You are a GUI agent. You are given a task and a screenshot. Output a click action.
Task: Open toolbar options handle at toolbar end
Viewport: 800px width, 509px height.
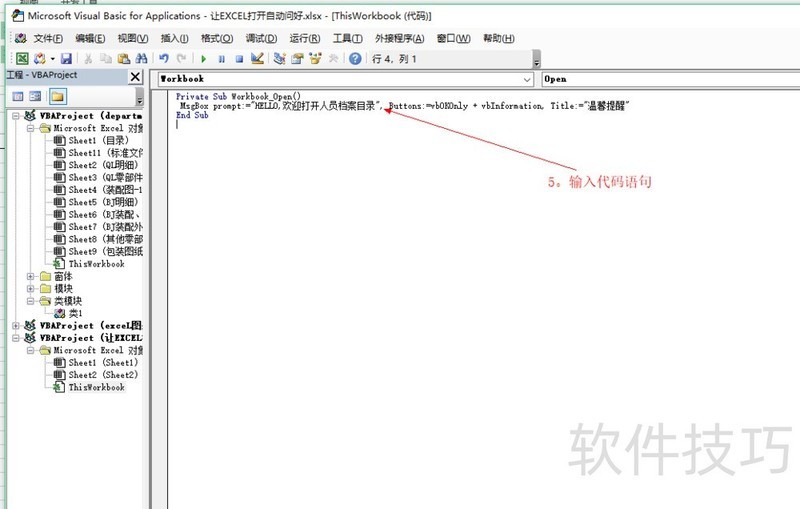(x=536, y=59)
